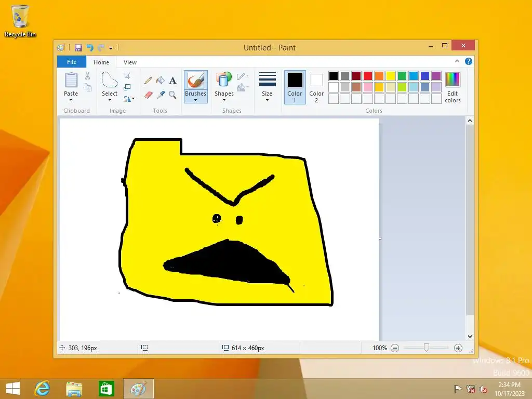Click the vertical scrollbar down arrow
The image size is (532, 399).
click(x=470, y=337)
